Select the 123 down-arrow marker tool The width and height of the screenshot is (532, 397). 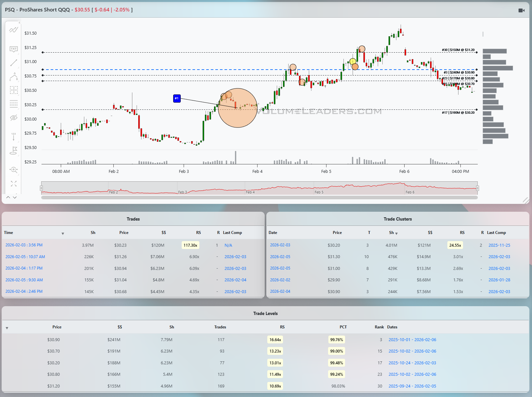pyautogui.click(x=13, y=137)
